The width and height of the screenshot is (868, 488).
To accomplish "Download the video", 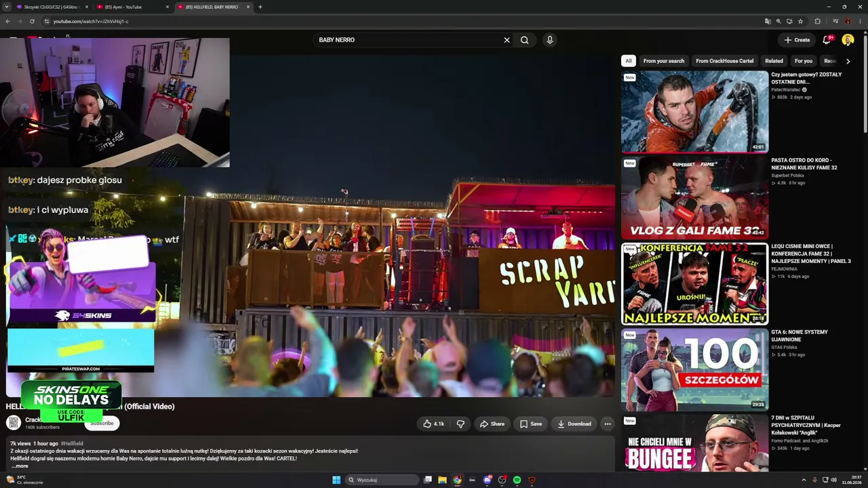I will point(574,424).
